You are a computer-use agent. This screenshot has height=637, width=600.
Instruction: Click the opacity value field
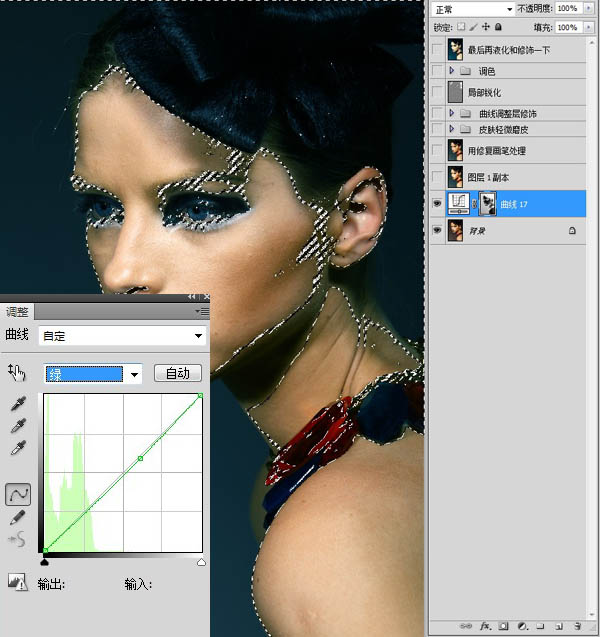(x=568, y=9)
